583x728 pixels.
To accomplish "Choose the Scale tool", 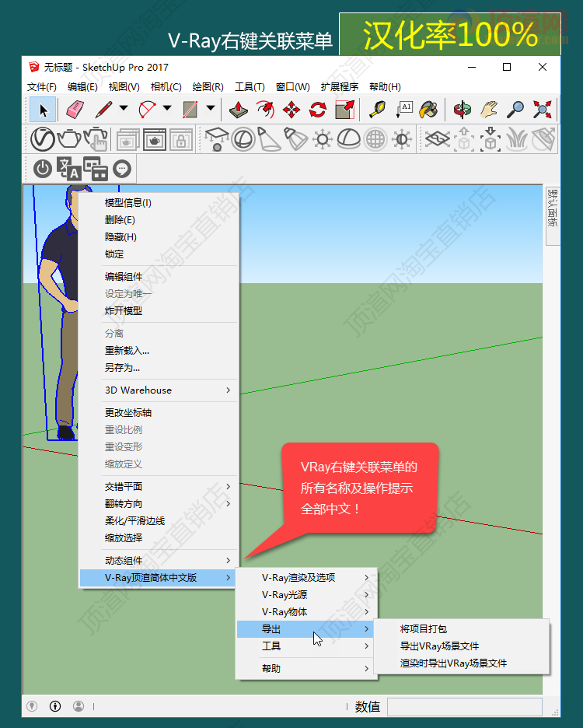I will point(345,110).
